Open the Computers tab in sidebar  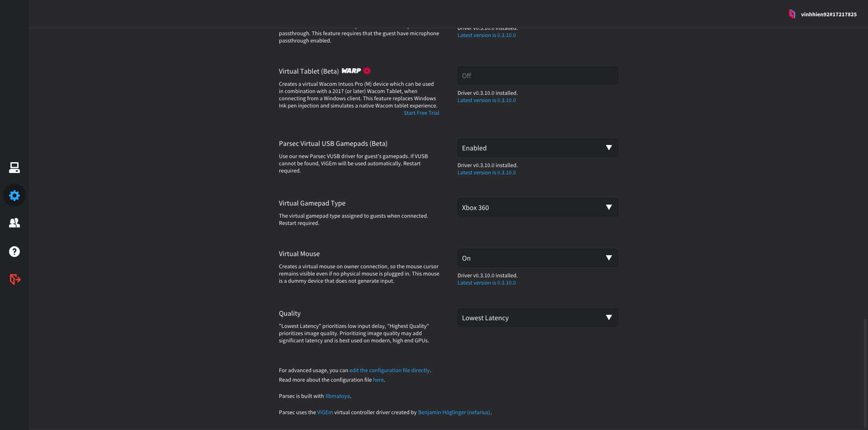coord(14,168)
